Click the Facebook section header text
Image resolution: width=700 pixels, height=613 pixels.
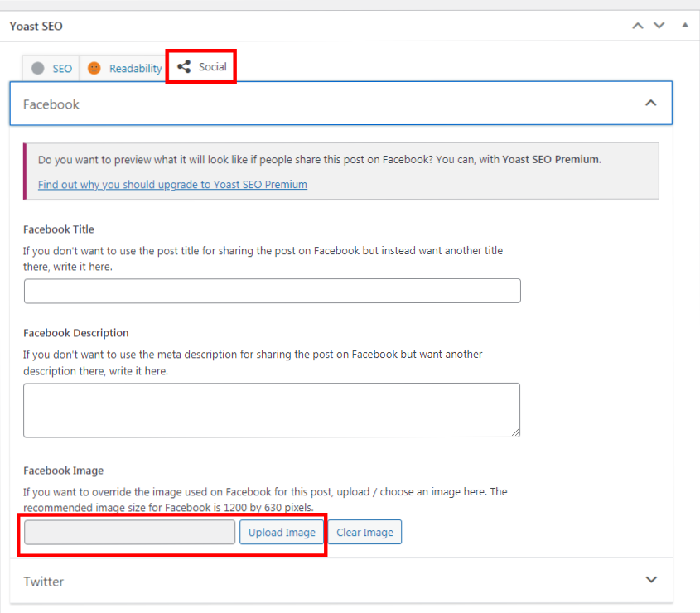coord(51,104)
